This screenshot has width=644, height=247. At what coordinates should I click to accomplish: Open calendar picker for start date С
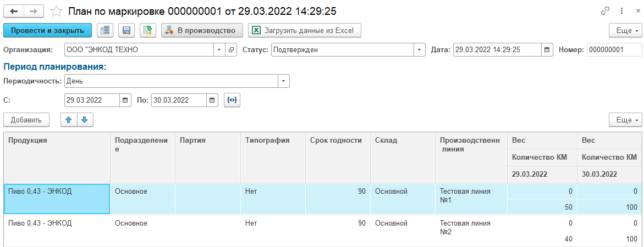pos(125,100)
